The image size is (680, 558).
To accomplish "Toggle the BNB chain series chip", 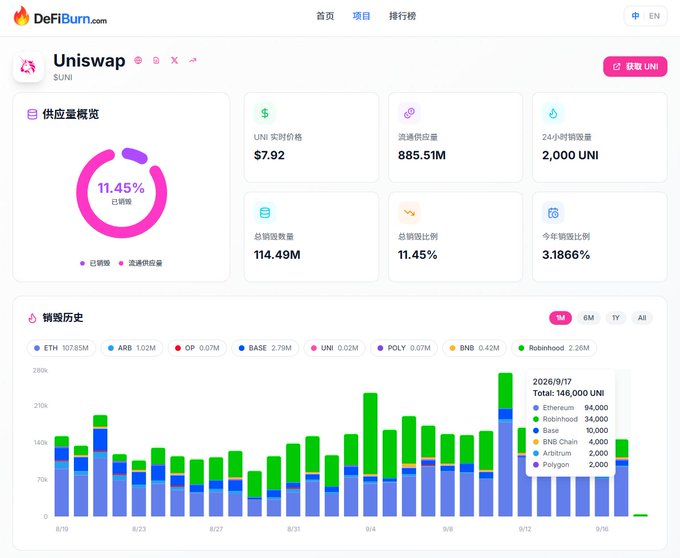I will [474, 348].
